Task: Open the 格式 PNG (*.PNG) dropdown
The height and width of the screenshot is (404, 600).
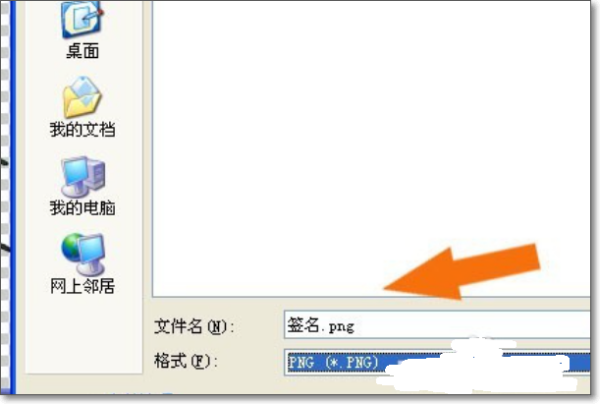Action: 437,362
